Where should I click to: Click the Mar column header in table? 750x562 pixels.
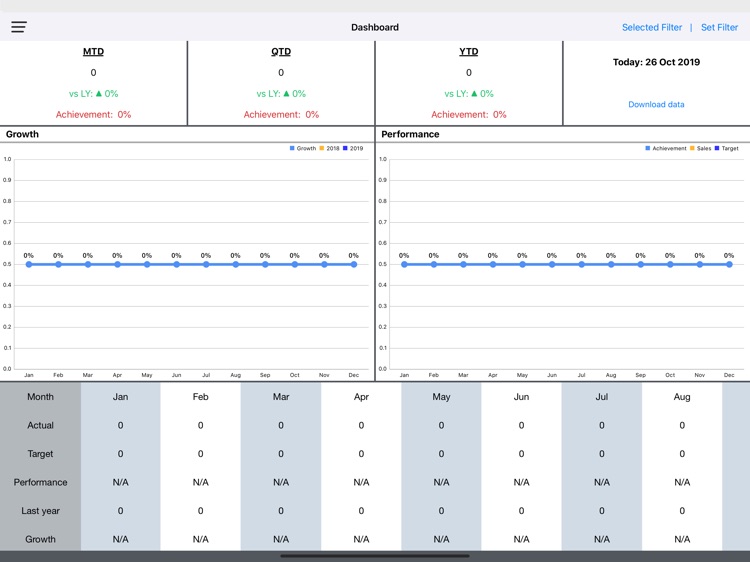[x=281, y=397]
